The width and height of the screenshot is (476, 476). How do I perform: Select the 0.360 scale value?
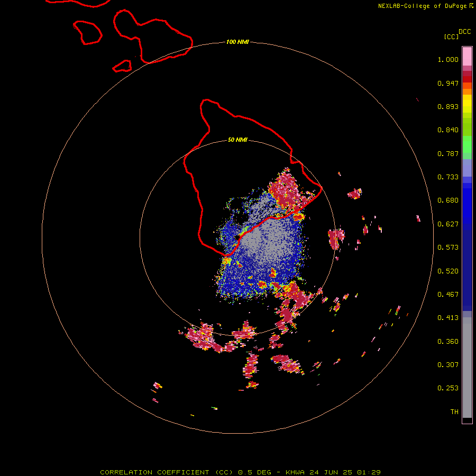[448, 342]
